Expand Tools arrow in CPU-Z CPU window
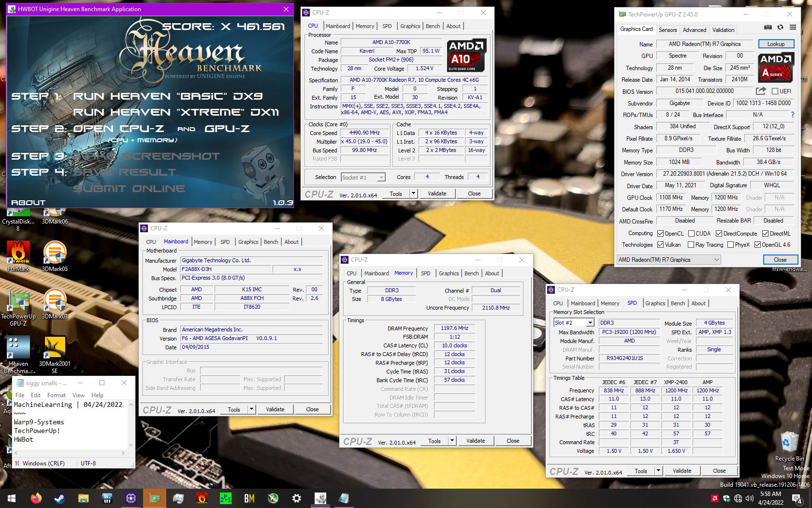The height and width of the screenshot is (508, 812). coord(413,194)
